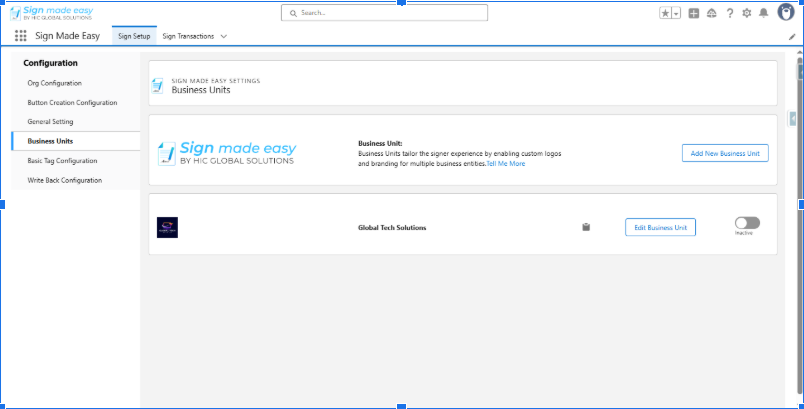Image resolution: width=804 pixels, height=409 pixels.
Task: Open the Notifications bell icon
Action: coord(763,14)
